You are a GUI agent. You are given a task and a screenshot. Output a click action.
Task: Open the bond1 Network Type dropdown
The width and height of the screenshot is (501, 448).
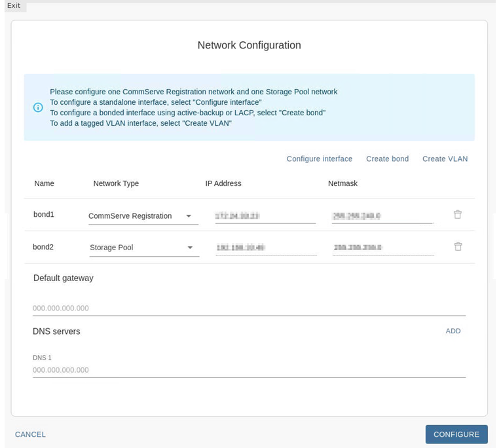(143, 216)
